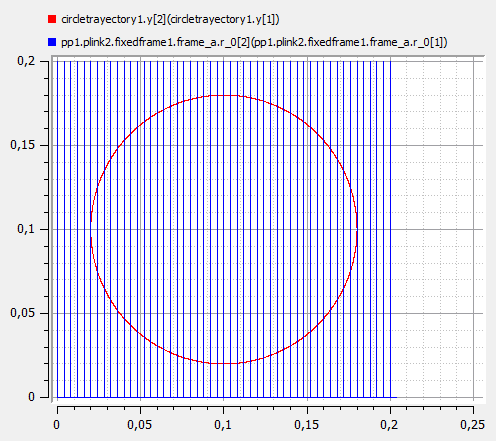Image resolution: width=496 pixels, height=441 pixels.
Task: Click the 0 label on the horizontal axis
Action: (57, 425)
